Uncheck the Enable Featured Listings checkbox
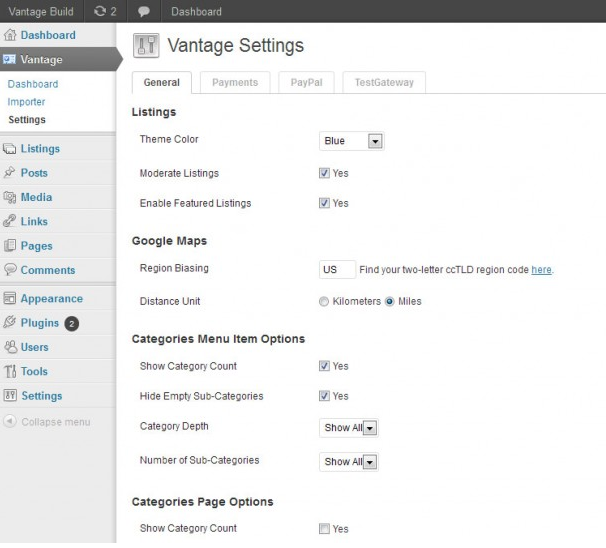Screen dimensions: 606x548 click(324, 203)
